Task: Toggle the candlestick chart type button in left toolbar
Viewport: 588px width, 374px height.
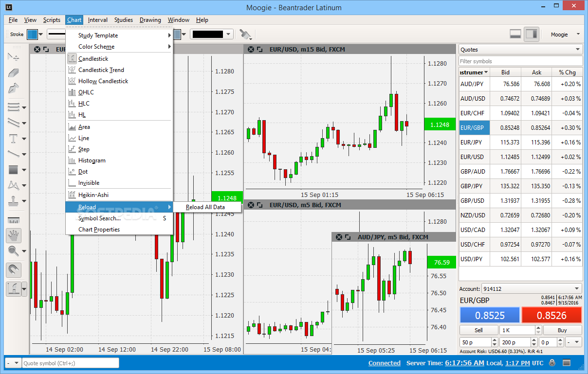Action: coord(14,289)
